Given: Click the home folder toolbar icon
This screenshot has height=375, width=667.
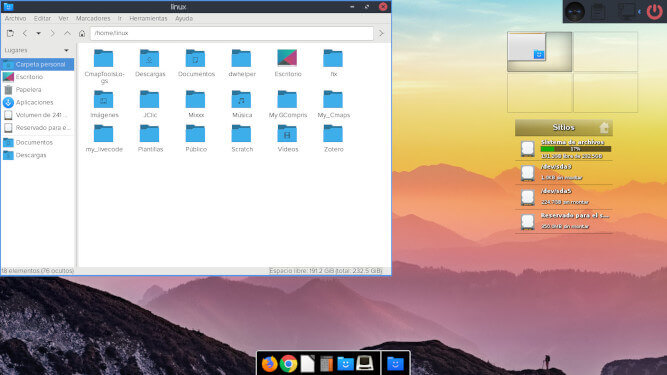Looking at the screenshot, I should coord(82,33).
